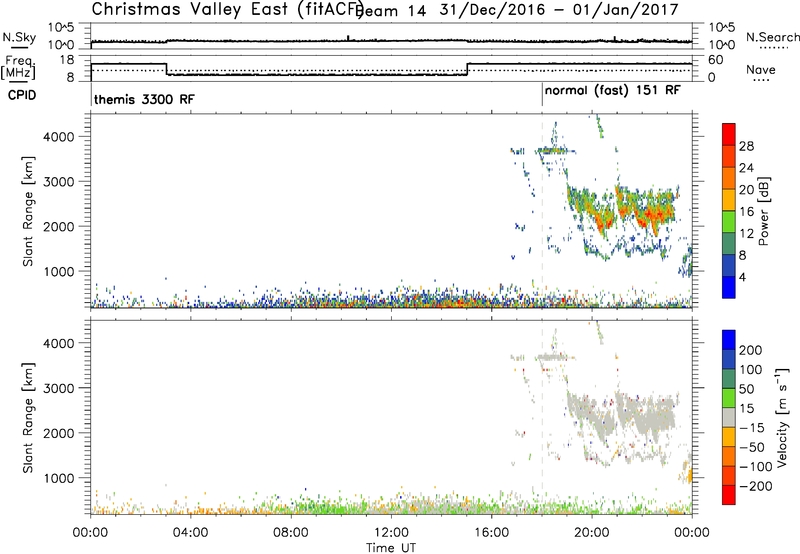Click the "CPID" row label

click(22, 95)
